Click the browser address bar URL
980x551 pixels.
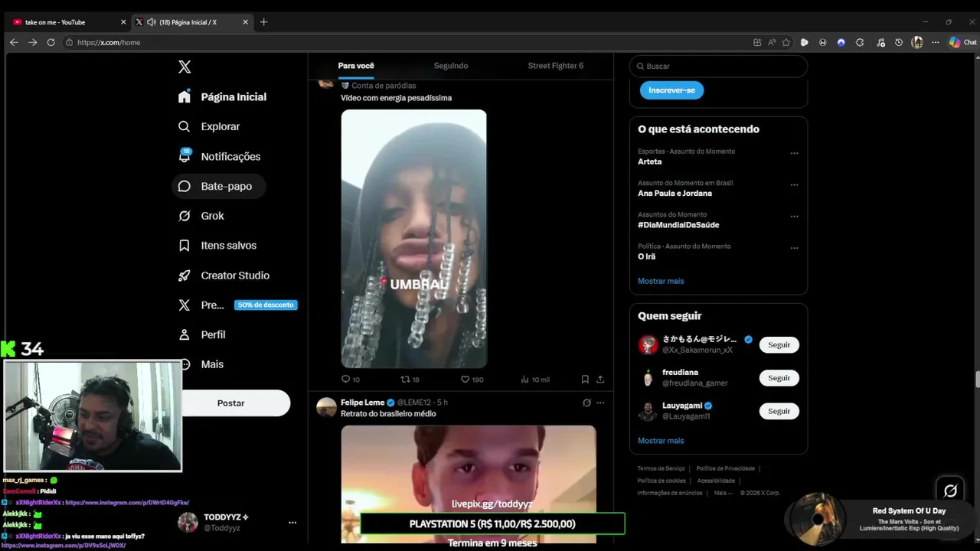[x=109, y=42]
